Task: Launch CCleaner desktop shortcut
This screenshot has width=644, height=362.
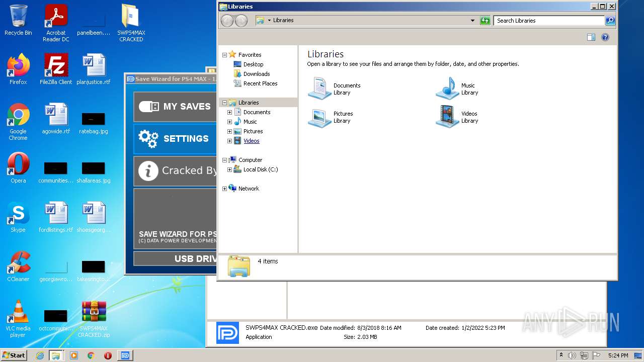Action: point(18,266)
